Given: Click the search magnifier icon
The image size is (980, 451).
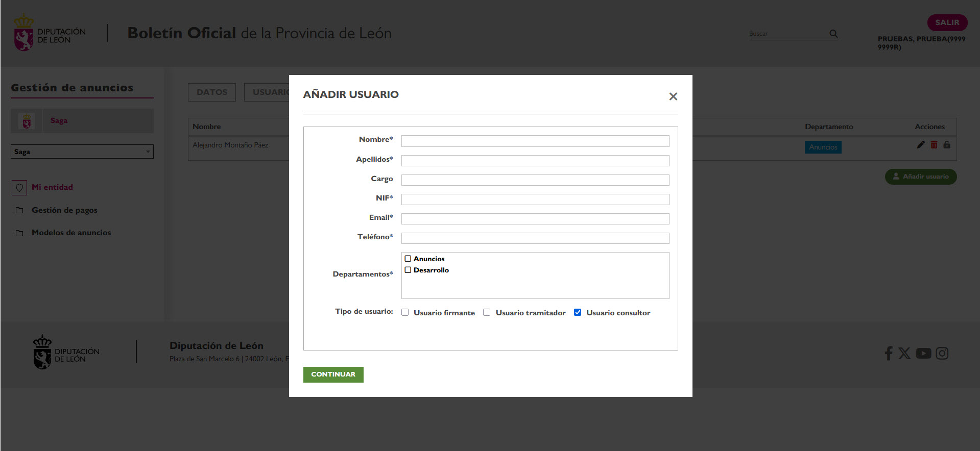Looking at the screenshot, I should point(833,34).
